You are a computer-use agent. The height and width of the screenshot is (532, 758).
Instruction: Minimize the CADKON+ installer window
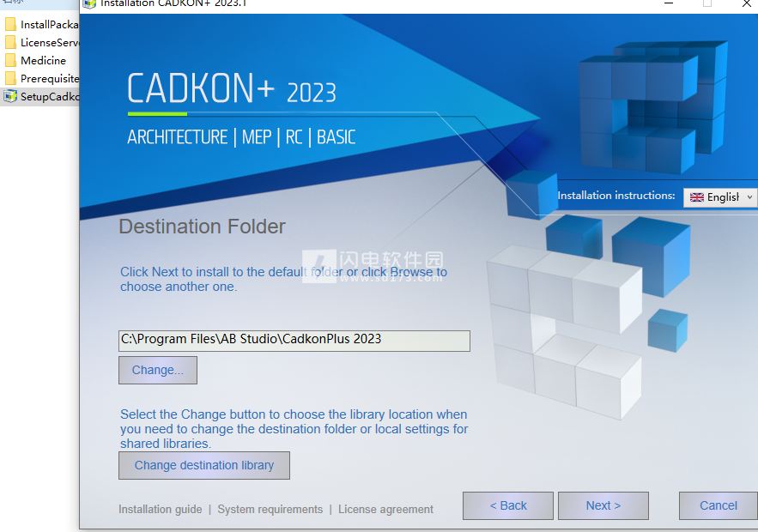669,4
